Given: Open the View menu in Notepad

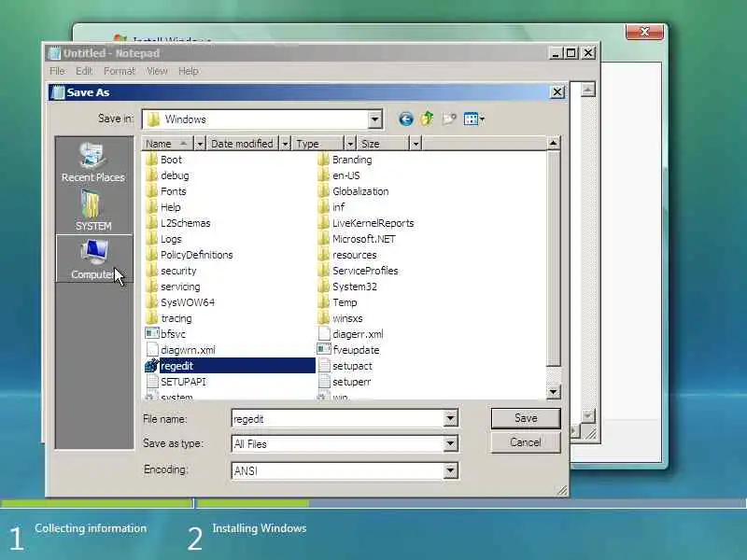Looking at the screenshot, I should tap(157, 71).
